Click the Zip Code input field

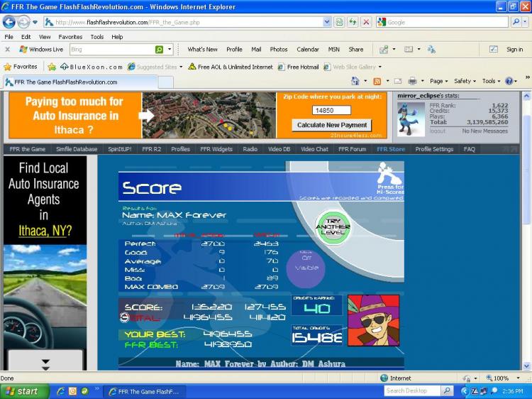point(331,110)
